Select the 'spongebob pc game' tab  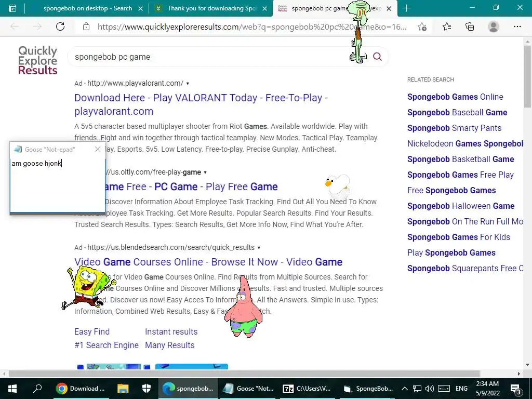click(x=319, y=8)
